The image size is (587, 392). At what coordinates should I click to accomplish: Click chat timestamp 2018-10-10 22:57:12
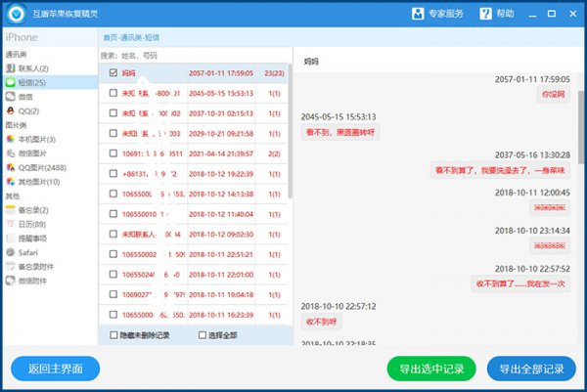click(x=339, y=306)
